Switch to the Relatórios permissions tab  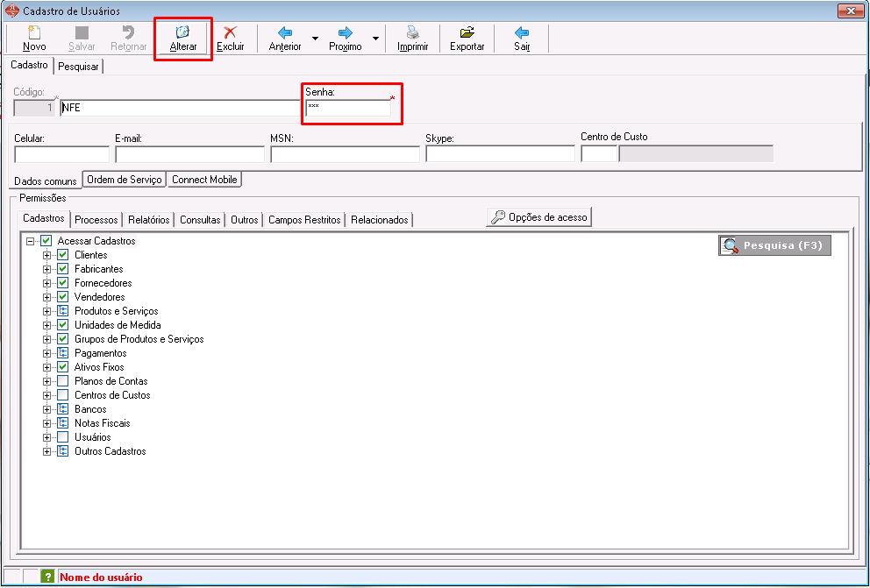click(149, 220)
